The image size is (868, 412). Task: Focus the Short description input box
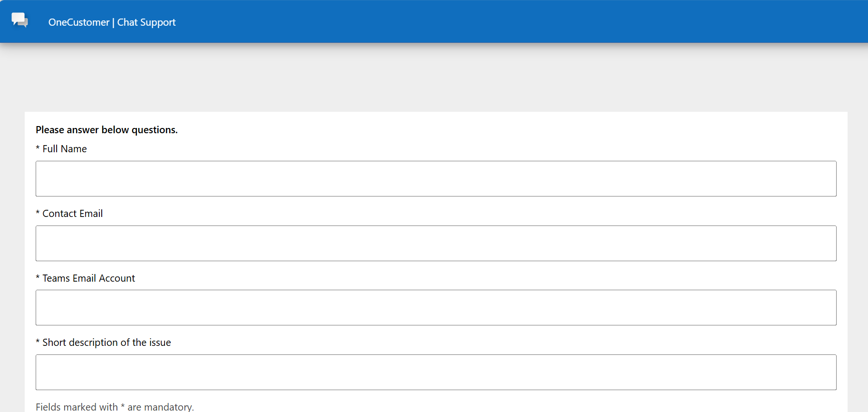[x=436, y=372]
